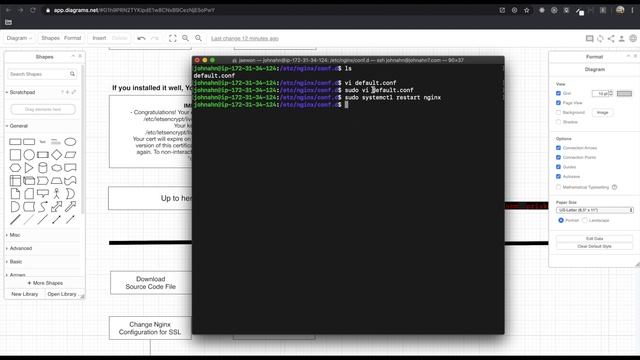Click the Format toolbar item
Screen dimensions: 640x360
tap(73, 38)
